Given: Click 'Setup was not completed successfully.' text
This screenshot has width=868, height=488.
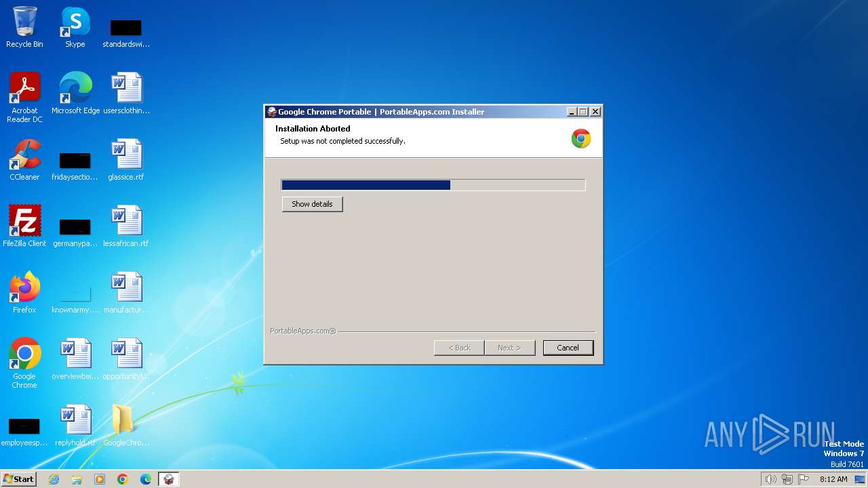Looking at the screenshot, I should click(x=343, y=141).
